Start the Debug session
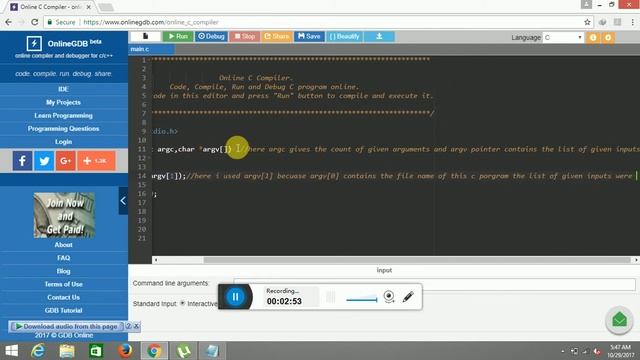Screen dimensions: 640x360 point(211,36)
